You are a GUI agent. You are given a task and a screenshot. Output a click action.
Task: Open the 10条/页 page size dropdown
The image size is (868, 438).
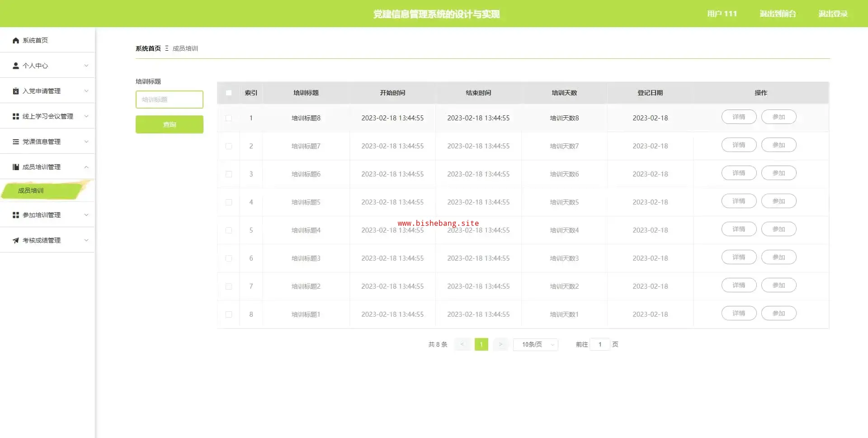536,344
